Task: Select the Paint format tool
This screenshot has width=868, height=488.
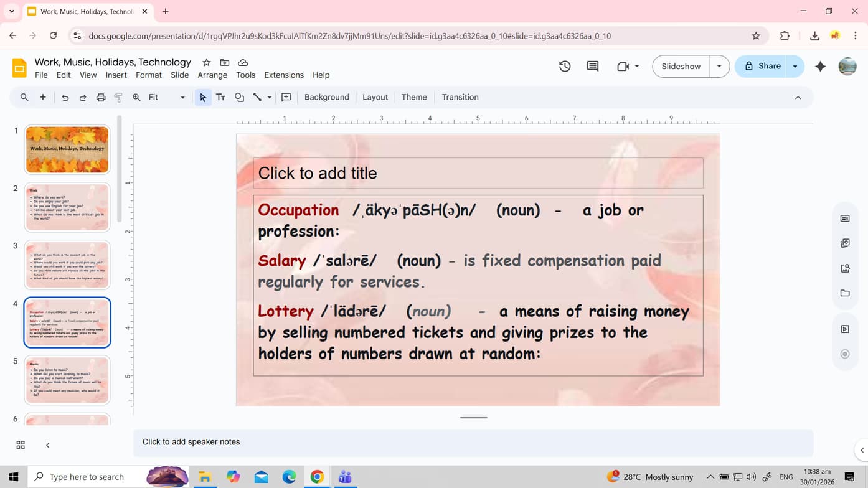Action: [118, 97]
